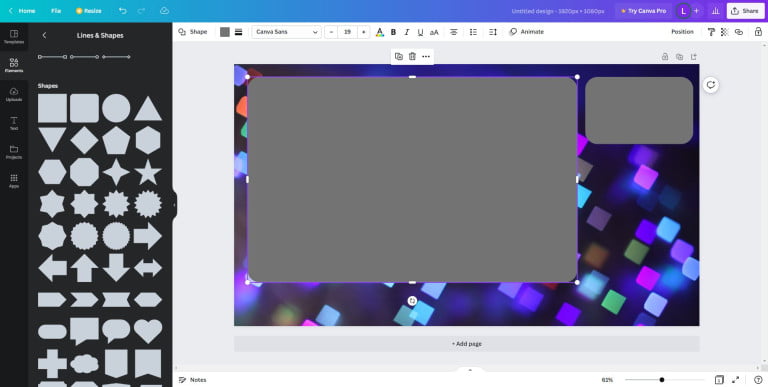This screenshot has height=387, width=768.
Task: Toggle italic formatting
Action: point(407,32)
